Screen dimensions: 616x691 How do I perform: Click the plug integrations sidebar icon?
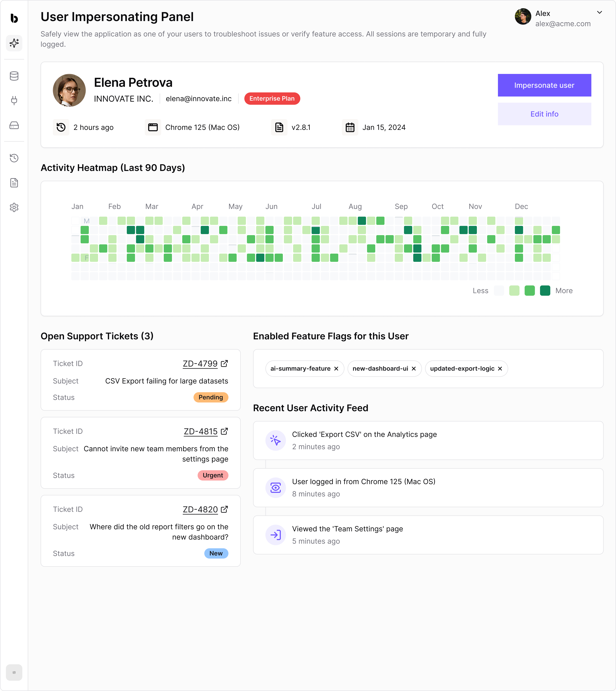pos(14,101)
